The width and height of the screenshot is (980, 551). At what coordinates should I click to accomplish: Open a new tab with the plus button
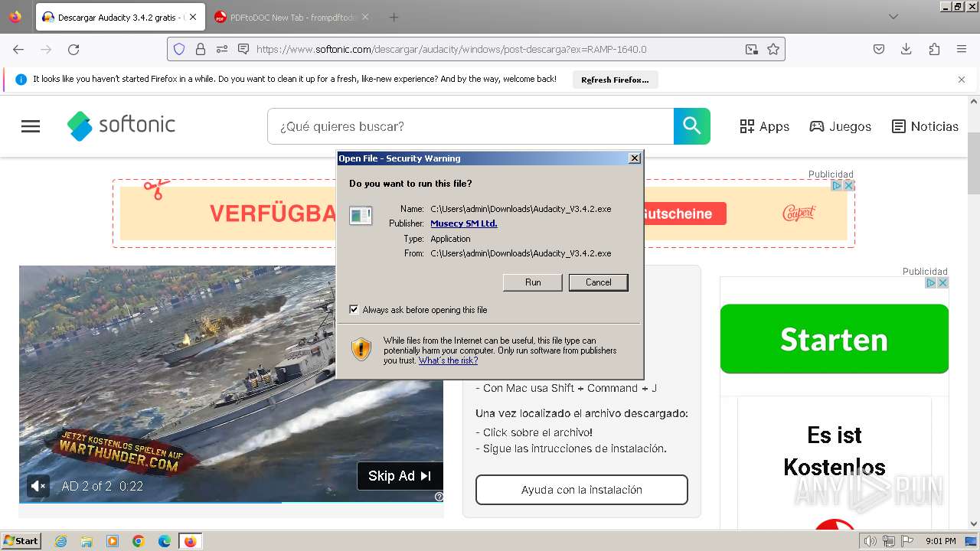click(x=394, y=17)
